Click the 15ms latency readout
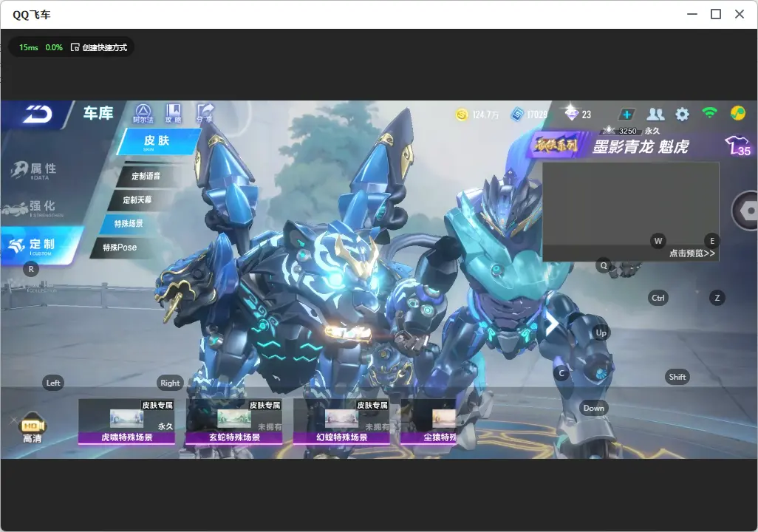 pos(29,47)
